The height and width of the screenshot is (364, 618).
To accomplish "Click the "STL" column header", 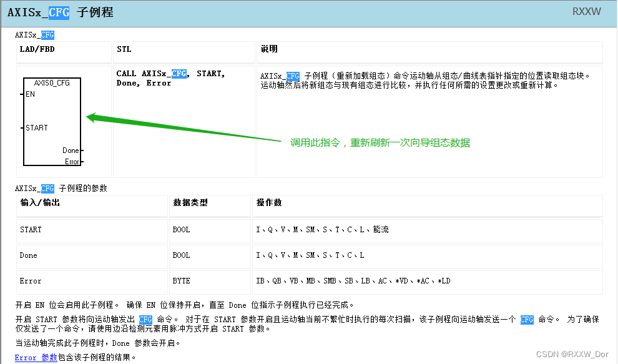I will (124, 49).
